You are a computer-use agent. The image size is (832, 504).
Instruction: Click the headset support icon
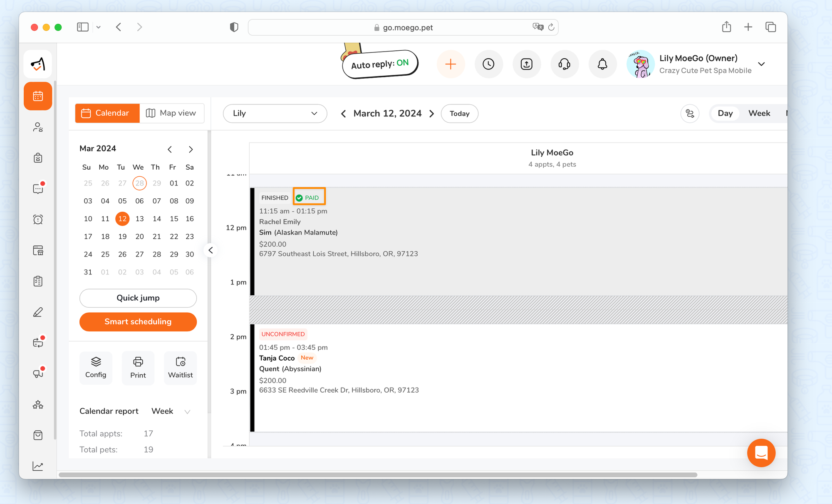564,64
